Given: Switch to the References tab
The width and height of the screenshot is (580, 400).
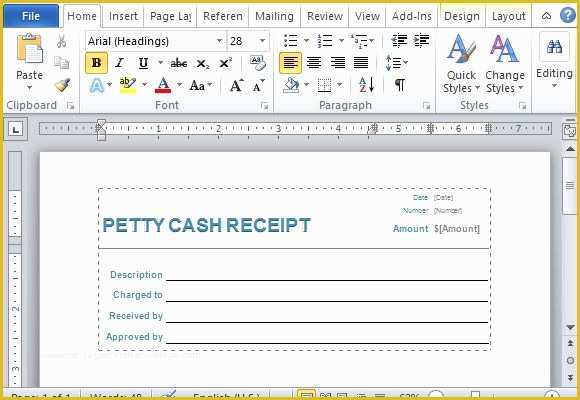Looking at the screenshot, I should (x=223, y=16).
